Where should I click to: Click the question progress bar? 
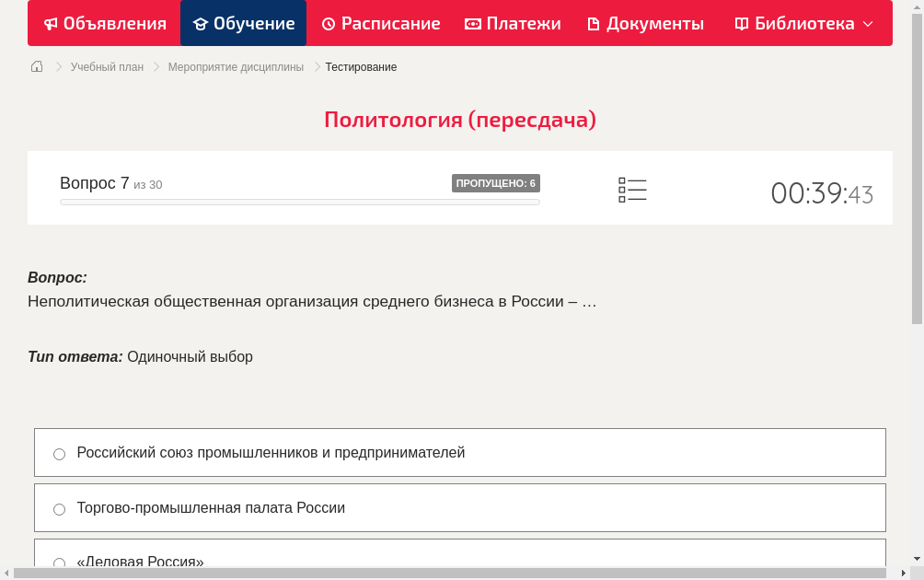[299, 202]
